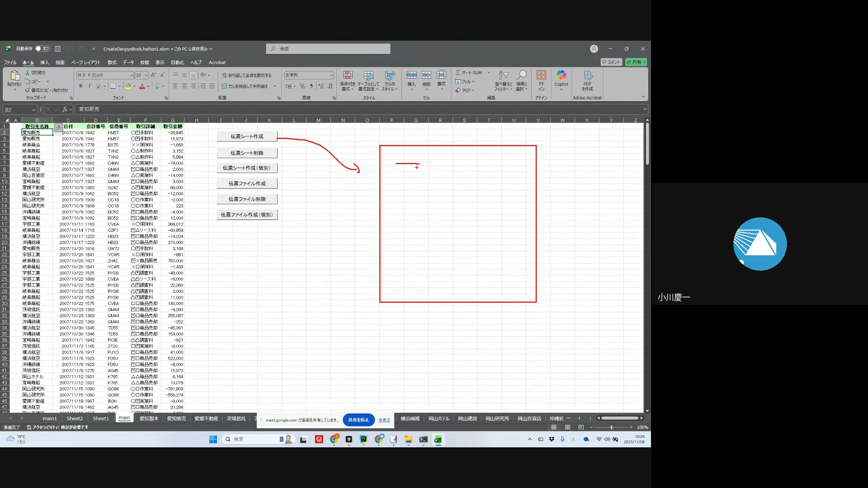Toggle bold formatting

click(81, 86)
